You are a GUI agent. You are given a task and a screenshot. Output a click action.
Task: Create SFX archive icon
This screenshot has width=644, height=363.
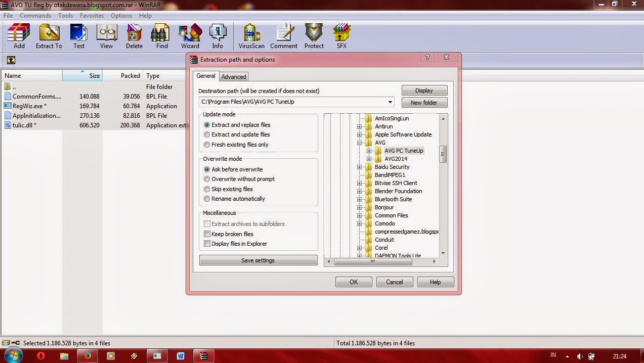click(341, 36)
